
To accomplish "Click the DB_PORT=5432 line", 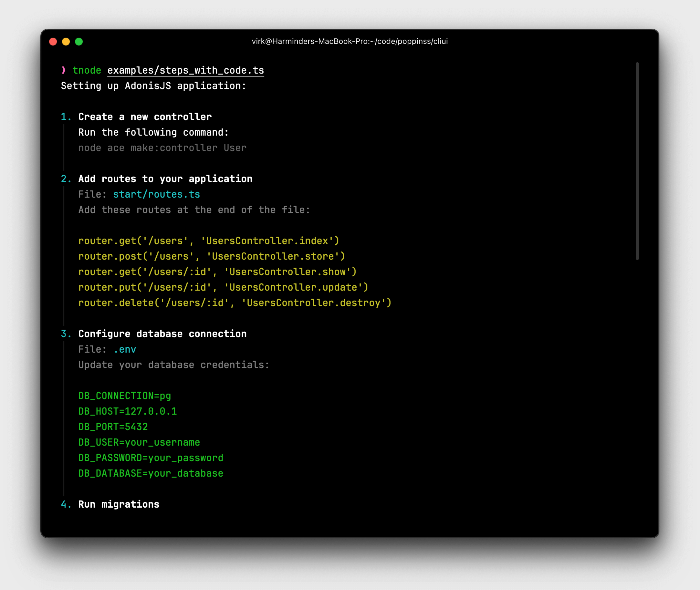I will tap(113, 427).
